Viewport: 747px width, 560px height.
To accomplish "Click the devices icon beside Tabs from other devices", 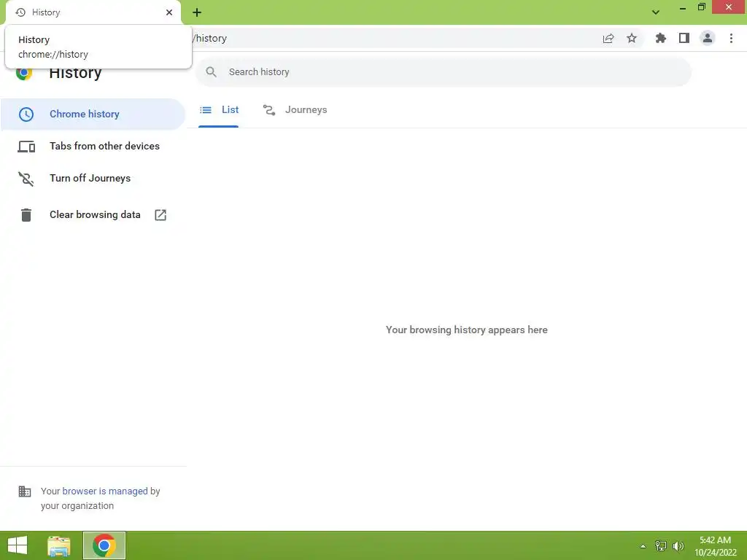I will pyautogui.click(x=26, y=147).
